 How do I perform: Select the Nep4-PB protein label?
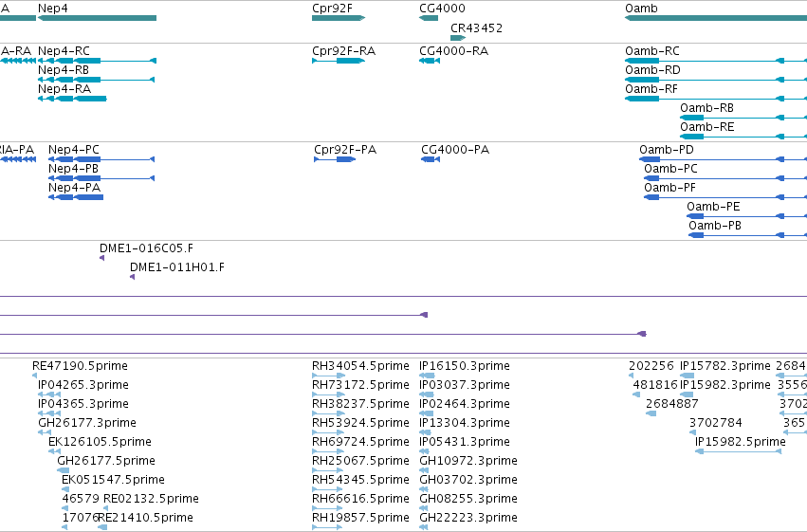click(x=73, y=169)
